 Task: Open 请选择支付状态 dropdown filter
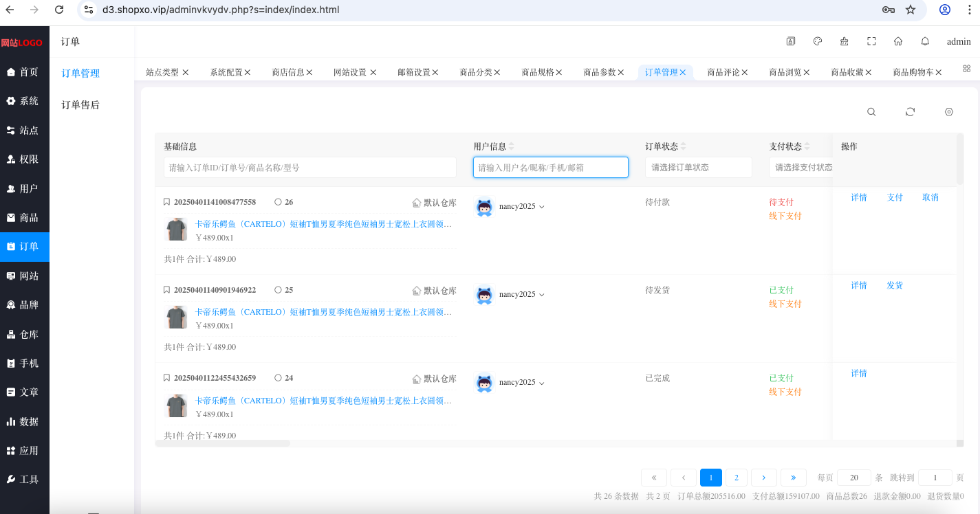tap(801, 167)
